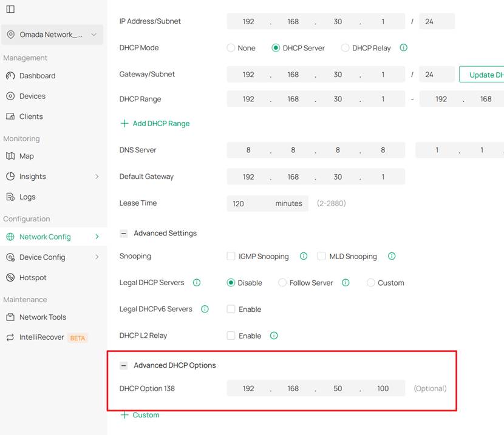Click the Dashboard gauge icon

tap(10, 76)
